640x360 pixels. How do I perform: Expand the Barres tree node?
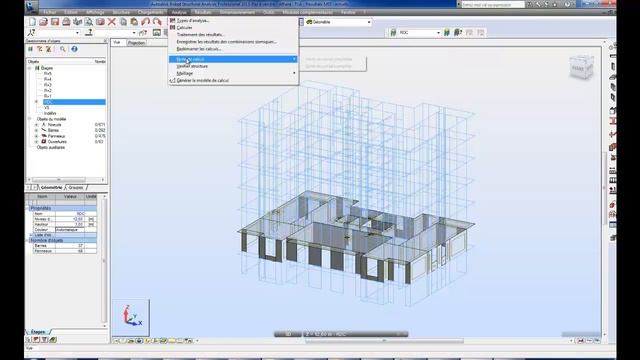point(36,131)
